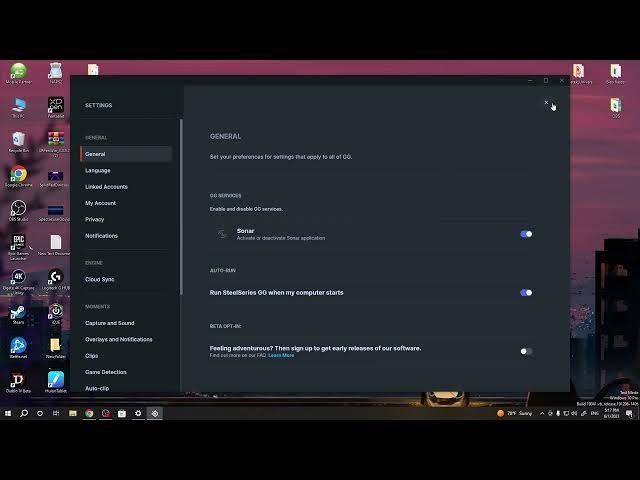Image resolution: width=640 pixels, height=480 pixels.
Task: Select General in settings sidebar
Action: pyautogui.click(x=126, y=154)
